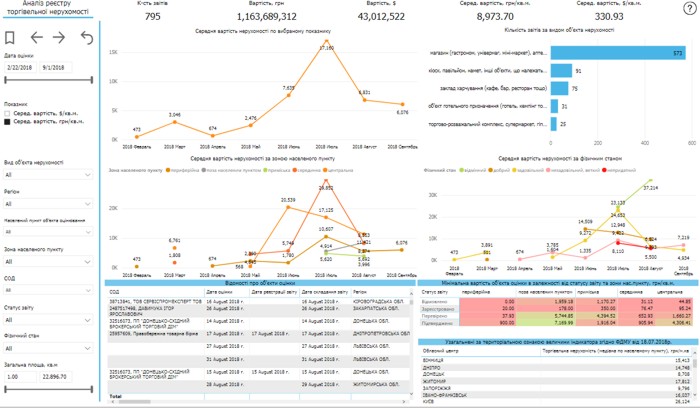Click the 'Дата оцінки' slider right handle

click(x=92, y=80)
